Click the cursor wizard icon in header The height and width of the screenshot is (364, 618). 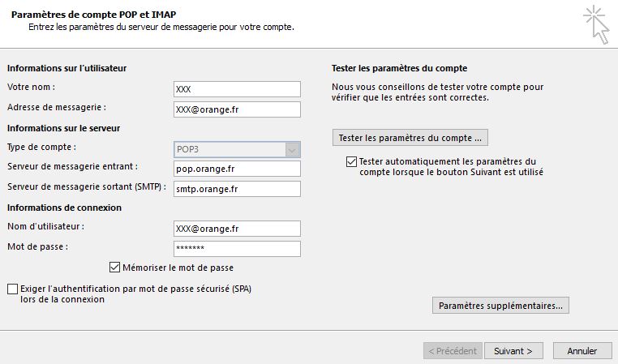[x=597, y=24]
